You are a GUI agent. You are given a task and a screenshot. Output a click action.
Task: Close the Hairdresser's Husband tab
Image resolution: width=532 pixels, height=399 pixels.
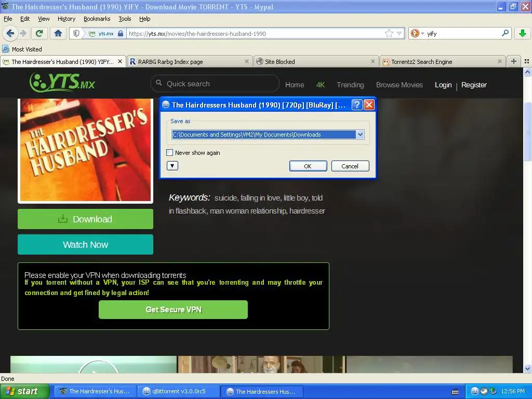[x=120, y=61]
